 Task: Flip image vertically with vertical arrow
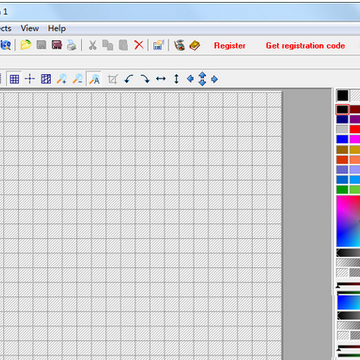[x=176, y=79]
